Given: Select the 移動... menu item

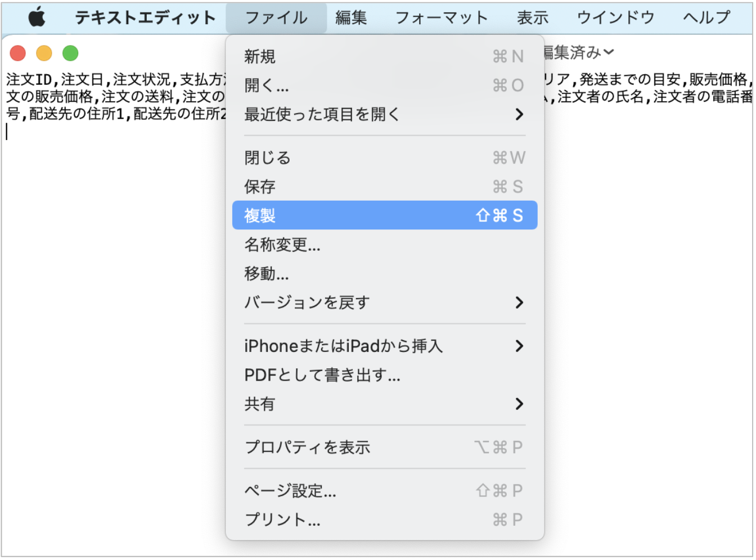Looking at the screenshot, I should tap(385, 274).
